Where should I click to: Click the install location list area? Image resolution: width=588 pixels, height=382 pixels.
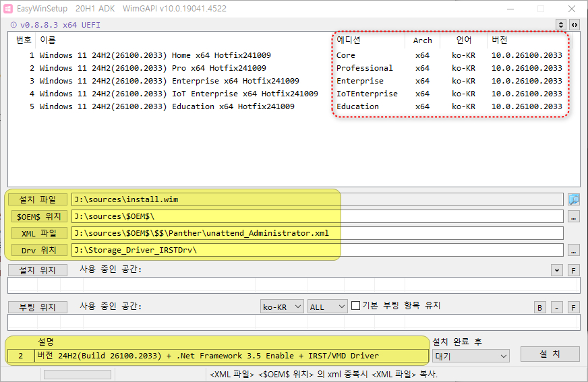[x=293, y=286]
